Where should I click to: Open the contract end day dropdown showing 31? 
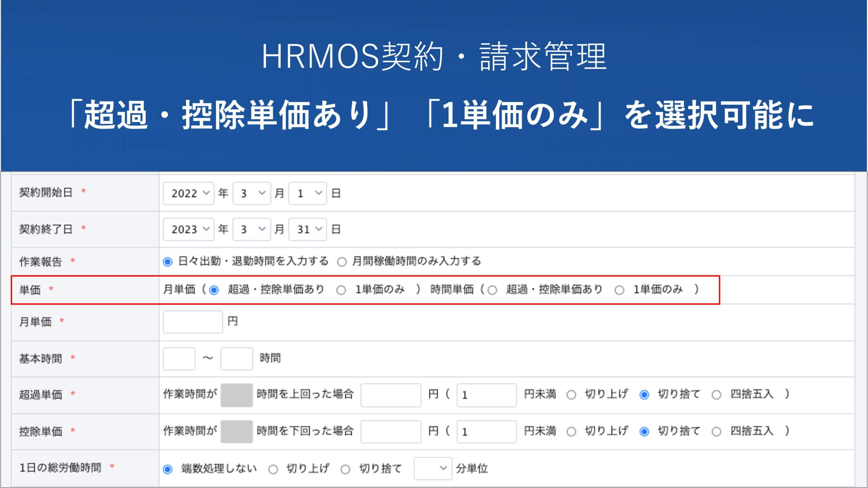pos(308,229)
